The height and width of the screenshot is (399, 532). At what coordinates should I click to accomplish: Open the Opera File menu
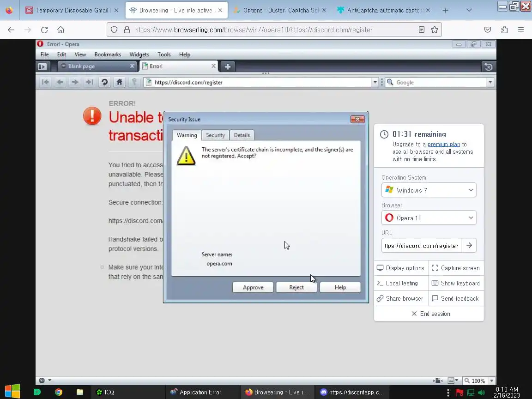tap(44, 54)
